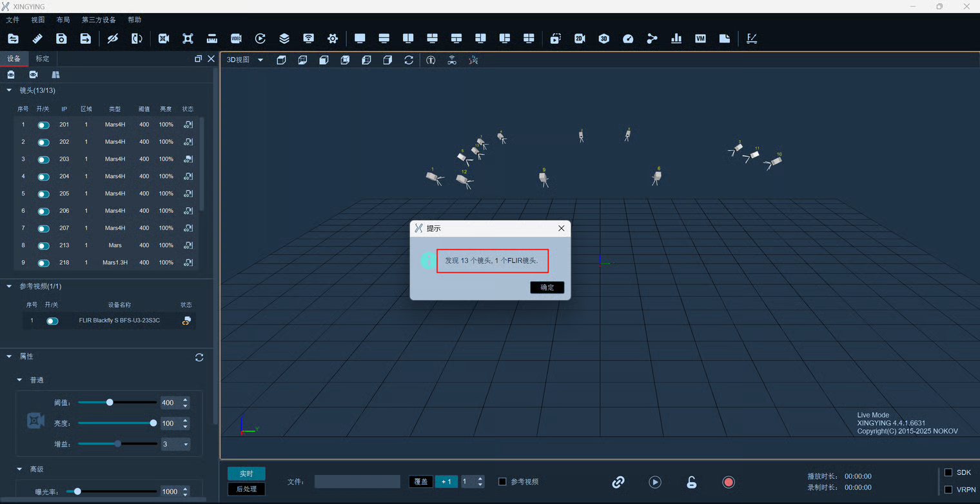Collapse the 普通 subsection
The width and height of the screenshot is (980, 504).
tap(19, 380)
